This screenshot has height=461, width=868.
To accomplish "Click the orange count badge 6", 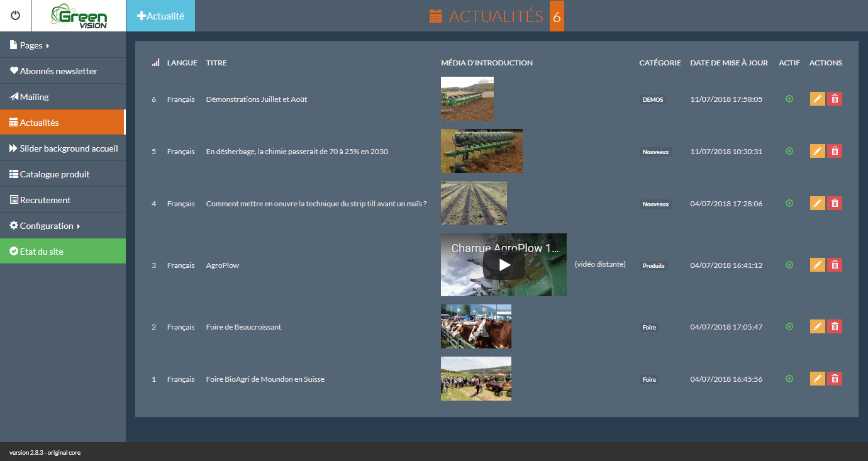I will 557,16.
